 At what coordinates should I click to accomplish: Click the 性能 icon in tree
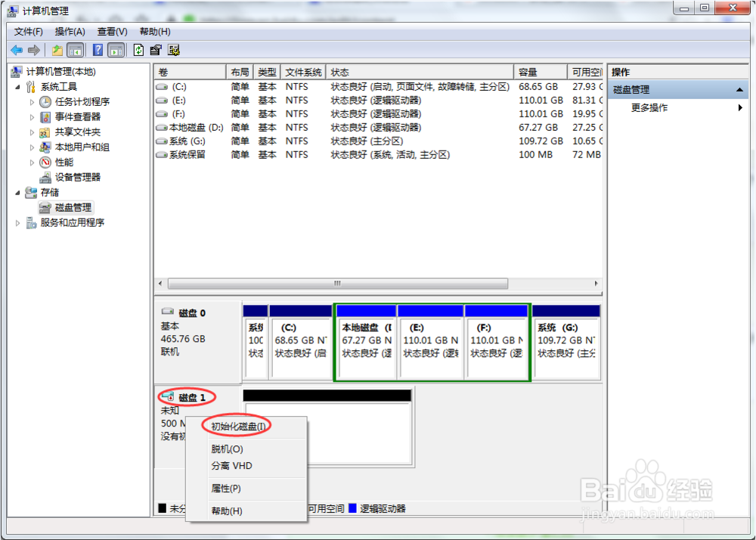(45, 162)
